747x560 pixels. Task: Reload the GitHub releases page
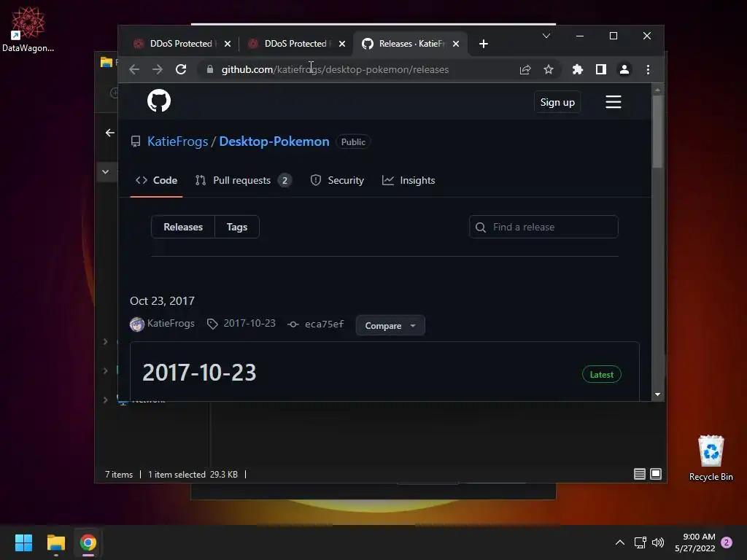181,69
